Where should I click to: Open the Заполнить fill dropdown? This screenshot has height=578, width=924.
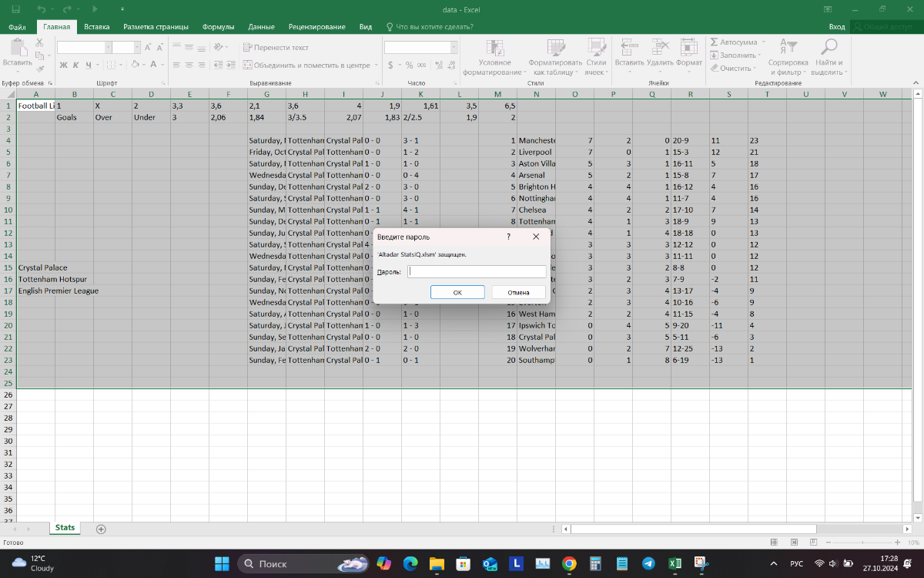point(735,55)
